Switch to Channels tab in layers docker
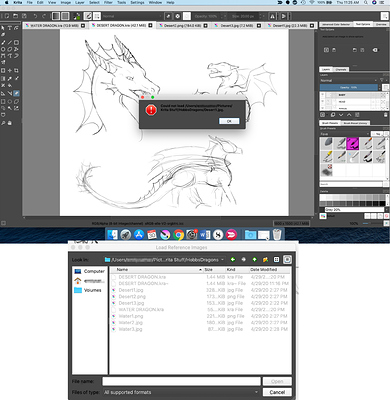This screenshot has width=390, height=400. (341, 69)
